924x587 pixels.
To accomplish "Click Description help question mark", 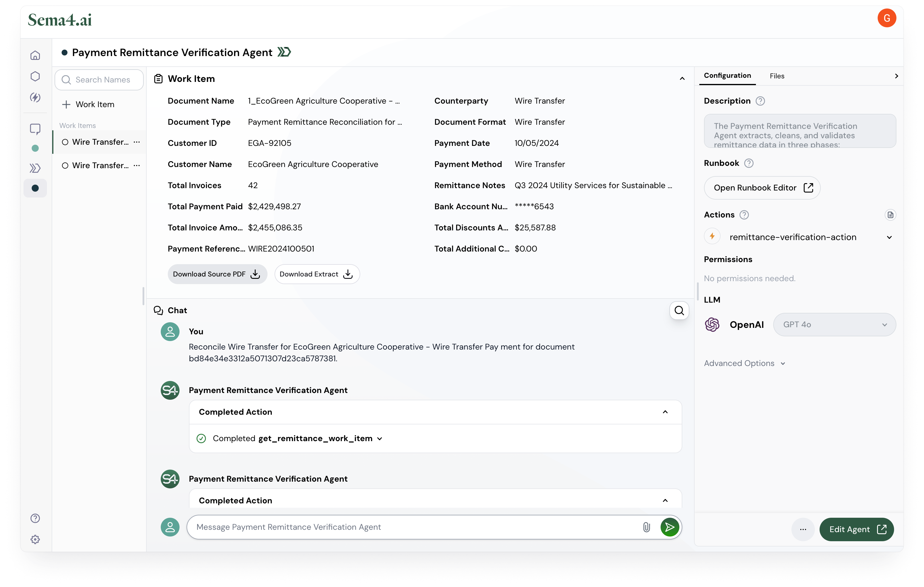I will [760, 101].
